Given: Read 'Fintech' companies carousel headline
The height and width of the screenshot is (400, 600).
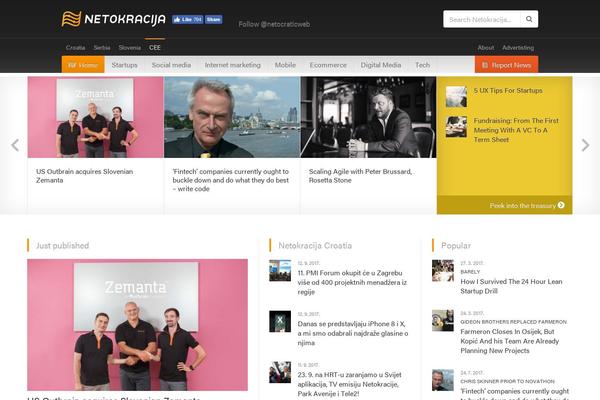Looking at the screenshot, I should (230, 180).
